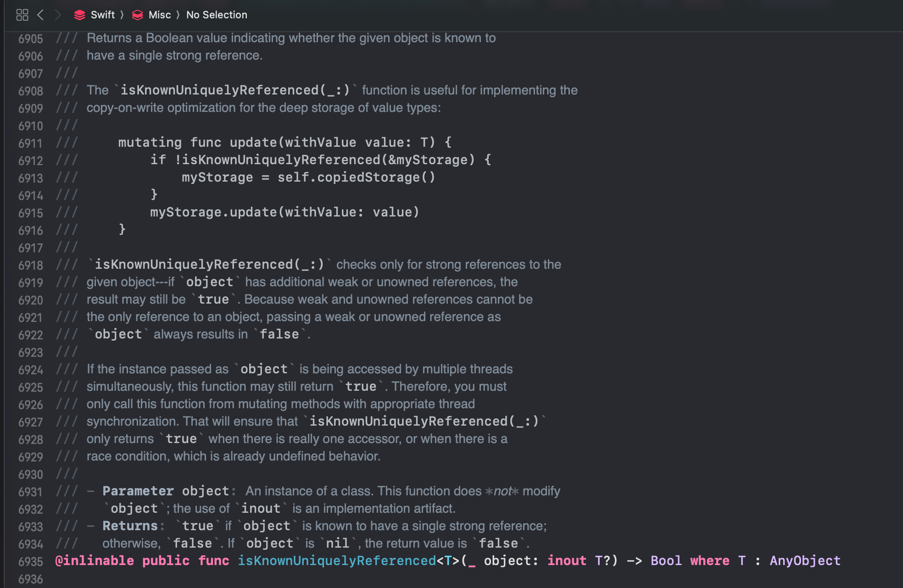Go forward with the right arrow
Screen dimensions: 903x588
tap(58, 15)
